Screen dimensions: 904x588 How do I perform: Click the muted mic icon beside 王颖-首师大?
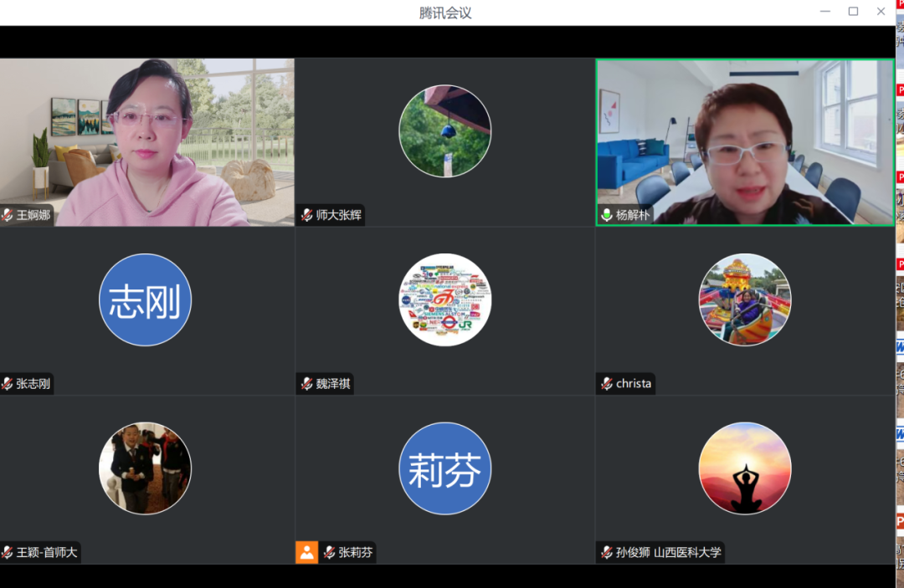8,552
